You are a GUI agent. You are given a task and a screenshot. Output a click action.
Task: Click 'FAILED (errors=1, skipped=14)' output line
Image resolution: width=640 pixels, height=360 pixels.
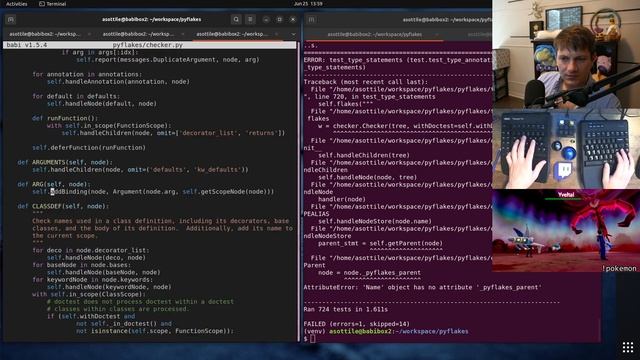click(x=356, y=324)
